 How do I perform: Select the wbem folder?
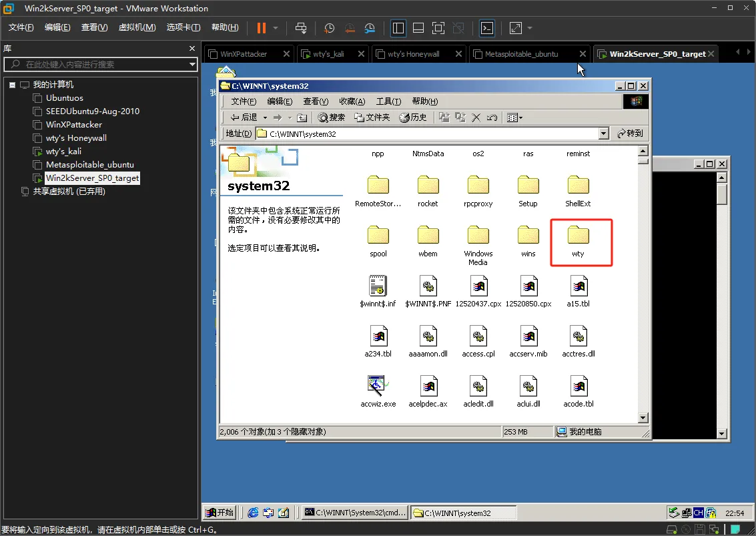(428, 242)
